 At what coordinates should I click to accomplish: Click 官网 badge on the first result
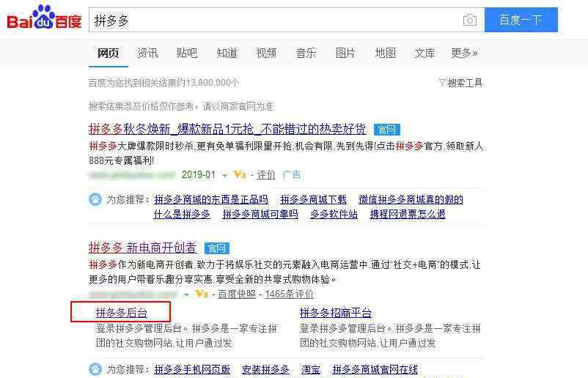(387, 130)
